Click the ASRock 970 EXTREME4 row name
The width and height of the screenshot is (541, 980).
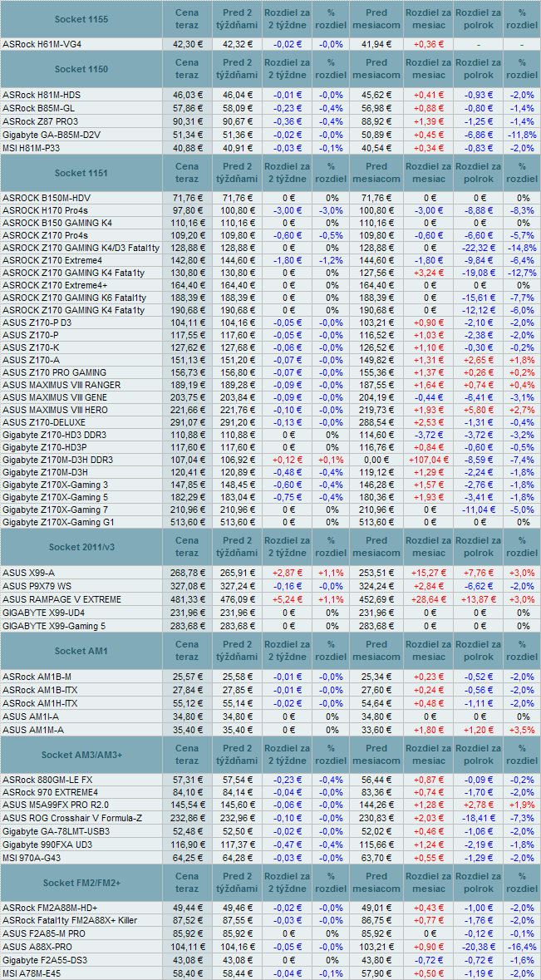pos(49,794)
